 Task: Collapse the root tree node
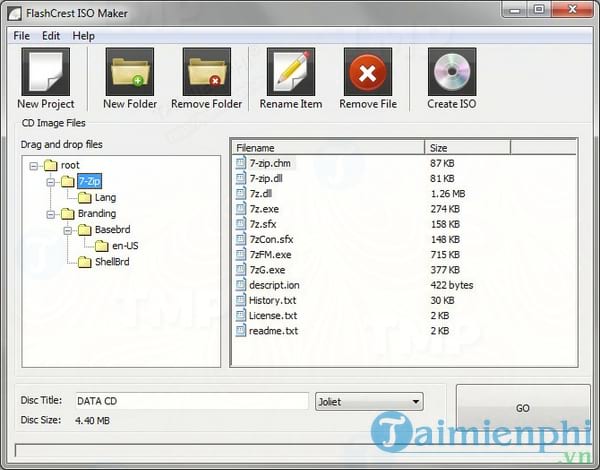coord(34,166)
